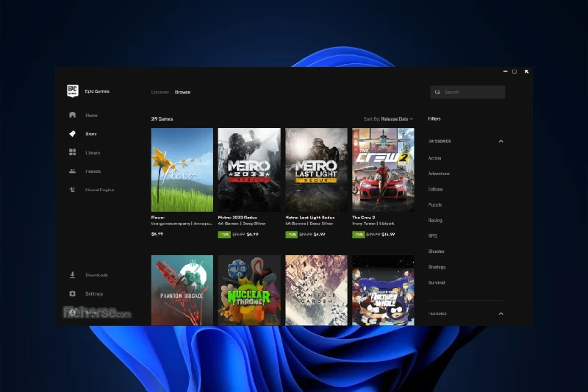Screen dimensions: 588x392
Task: Switch to the Discover tab
Action: (159, 92)
